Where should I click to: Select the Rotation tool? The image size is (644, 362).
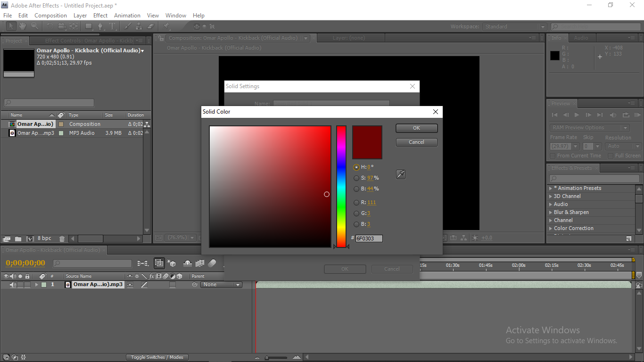pyautogui.click(x=50, y=26)
